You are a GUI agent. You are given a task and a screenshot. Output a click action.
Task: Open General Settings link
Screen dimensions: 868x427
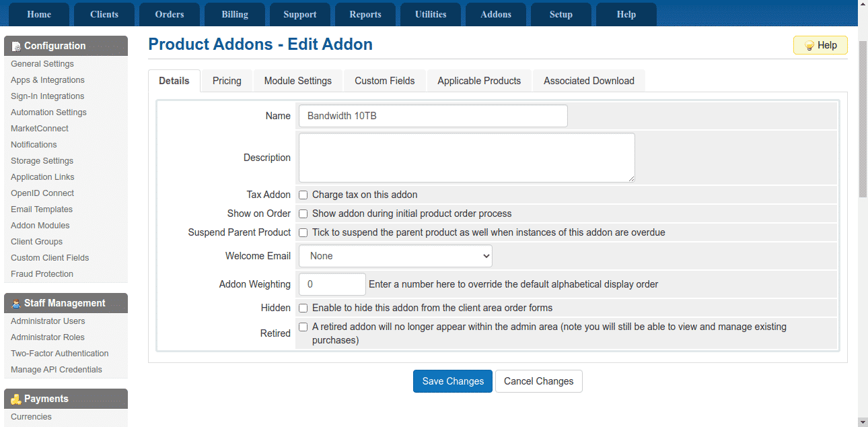coord(42,64)
